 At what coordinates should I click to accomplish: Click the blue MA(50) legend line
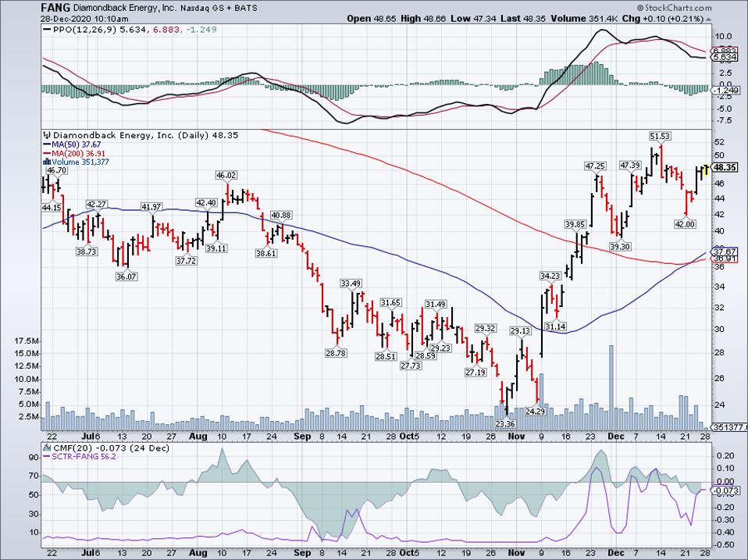47,144
